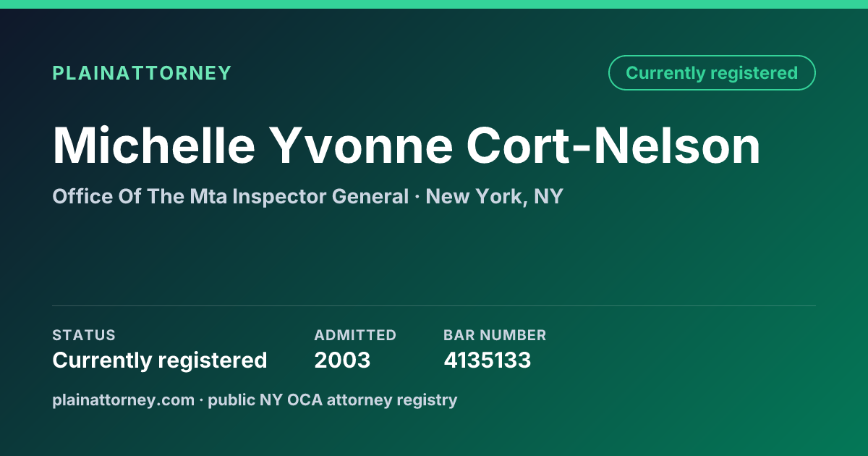The width and height of the screenshot is (868, 456).
Task: Click the PLAINATTORNEY brand logo text
Action: point(142,73)
